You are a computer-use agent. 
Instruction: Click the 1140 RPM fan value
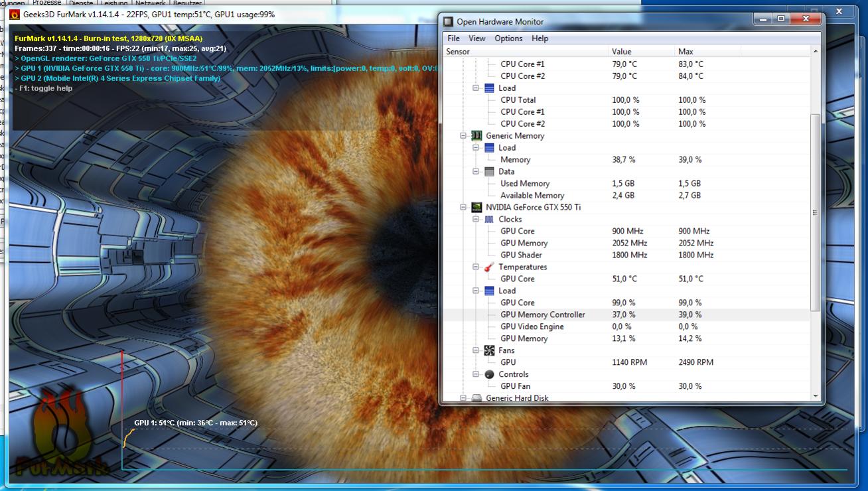[x=629, y=362]
